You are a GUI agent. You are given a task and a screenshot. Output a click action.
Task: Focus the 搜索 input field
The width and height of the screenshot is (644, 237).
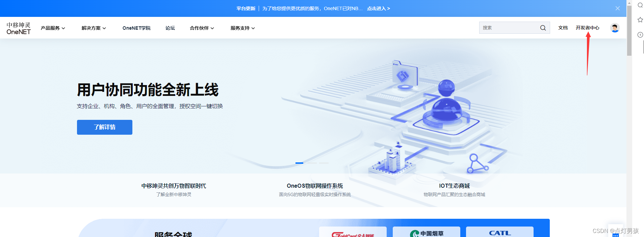coord(509,28)
